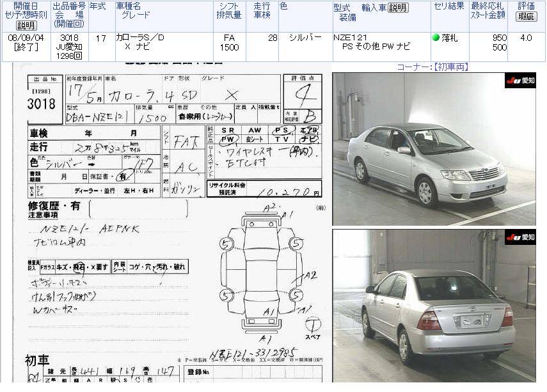
Task: Select year value 17 in the table row
Action: [x=101, y=38]
